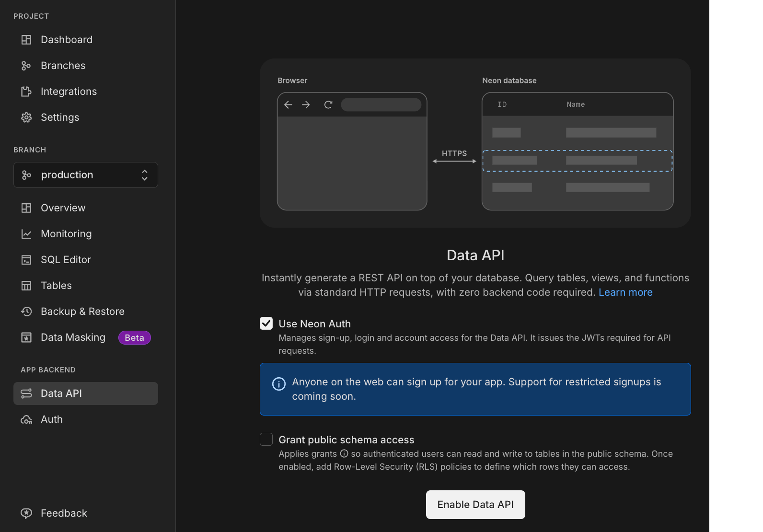The image size is (763, 532).
Task: Click the Settings gear icon
Action: (26, 117)
